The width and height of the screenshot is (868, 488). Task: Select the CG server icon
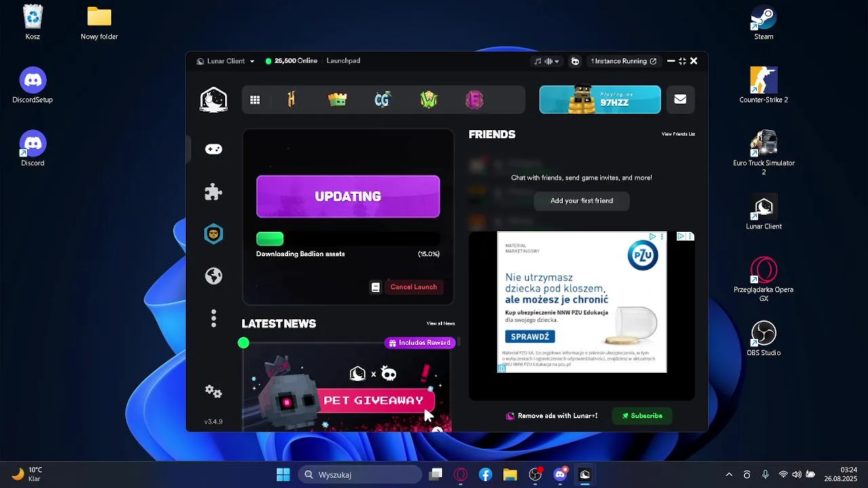click(382, 100)
